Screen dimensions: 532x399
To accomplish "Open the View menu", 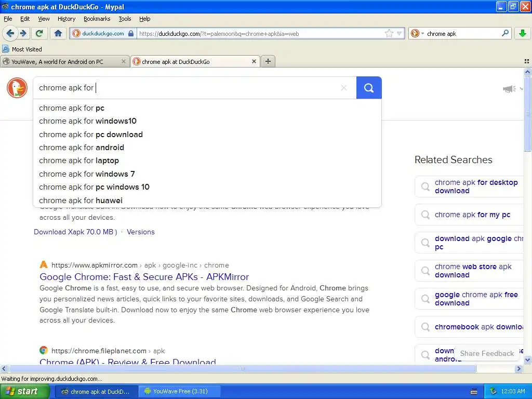I will [x=44, y=19].
